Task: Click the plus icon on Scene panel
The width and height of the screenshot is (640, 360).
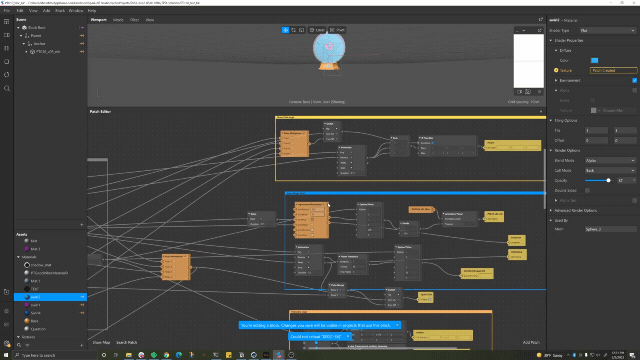Action: click(x=82, y=224)
